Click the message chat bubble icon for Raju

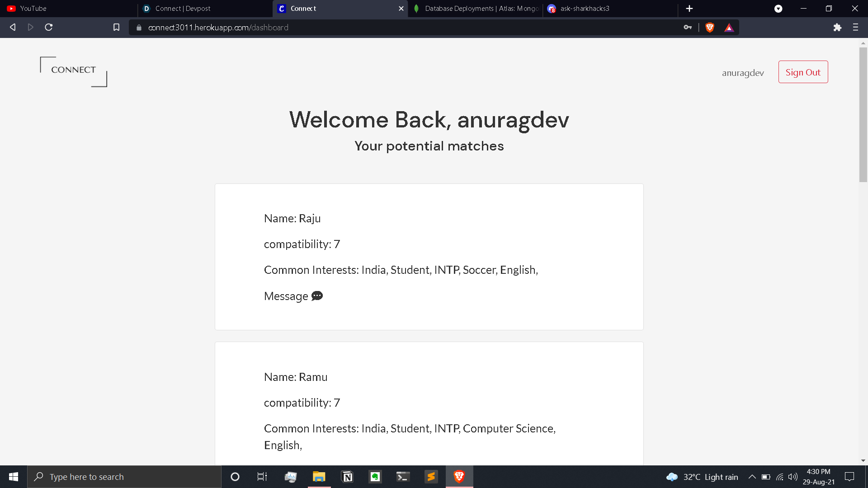tap(317, 296)
